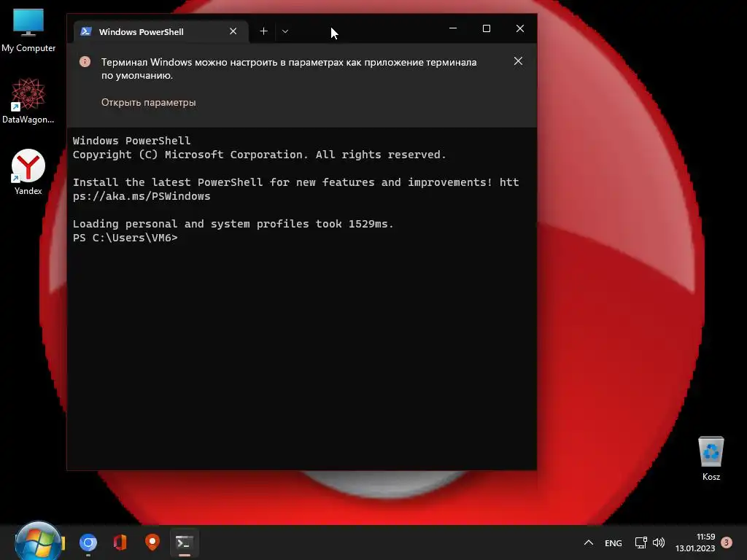The image size is (747, 560).
Task: Maximize the Windows Terminal window
Action: coord(487,28)
